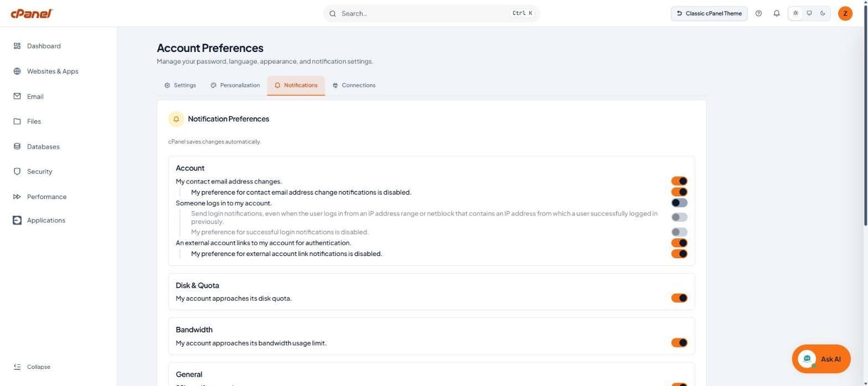Click the "Disk & Quota" heading
Viewport: 868px width, 386px height.
point(198,285)
